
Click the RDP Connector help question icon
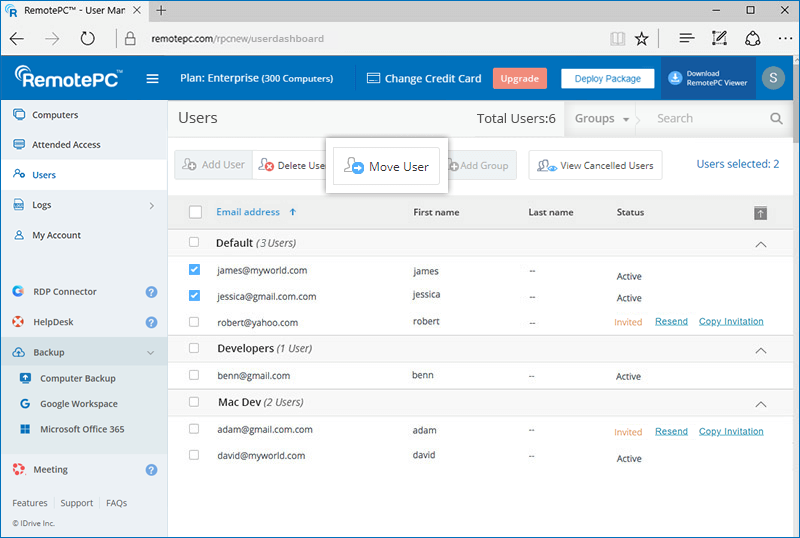tap(151, 292)
